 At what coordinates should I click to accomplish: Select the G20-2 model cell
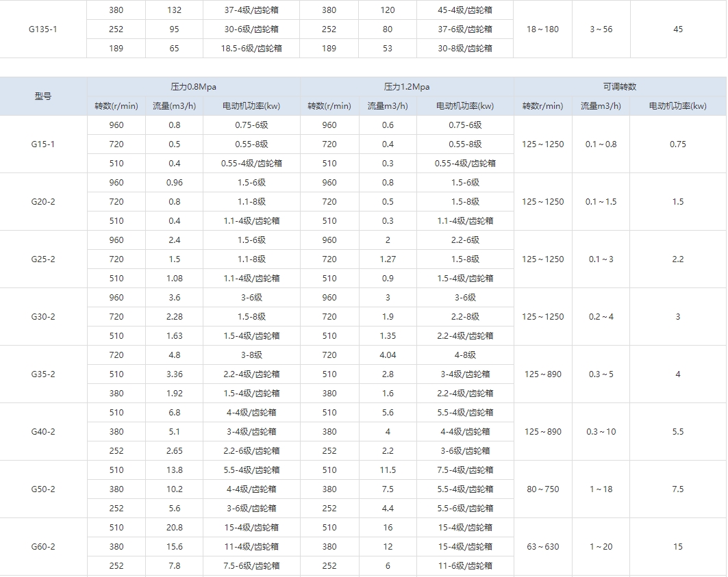pos(42,202)
